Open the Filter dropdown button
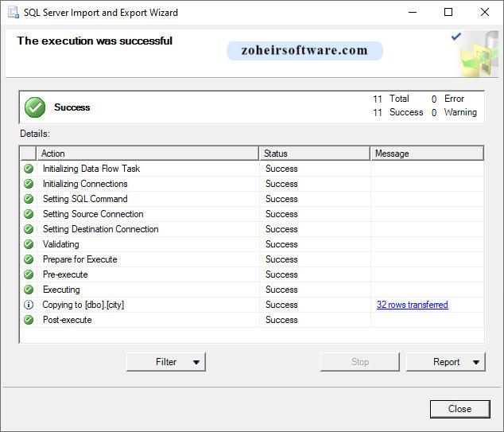The image size is (504, 432). [166, 362]
